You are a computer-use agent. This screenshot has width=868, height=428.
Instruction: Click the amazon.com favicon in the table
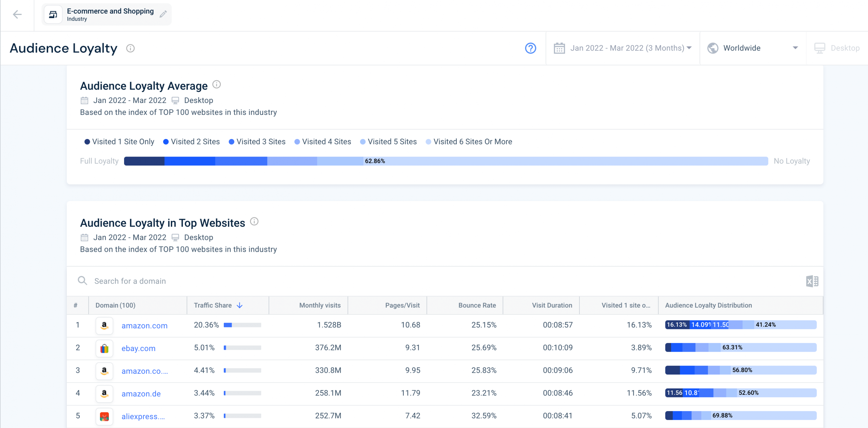pos(104,325)
